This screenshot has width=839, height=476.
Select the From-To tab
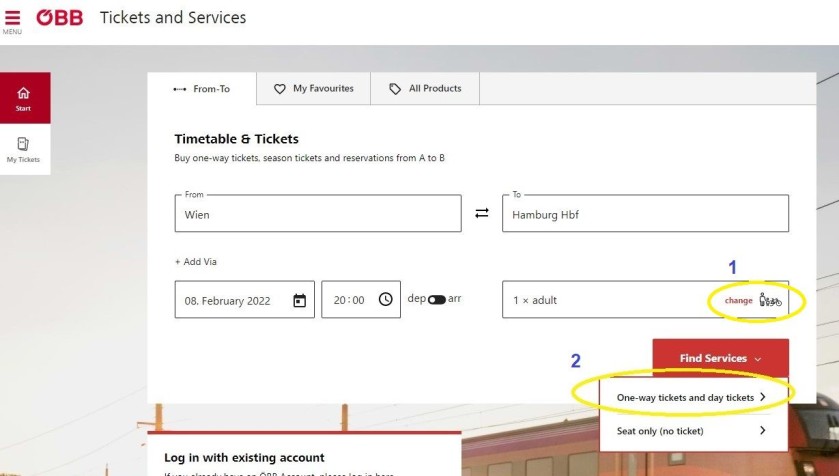point(202,89)
